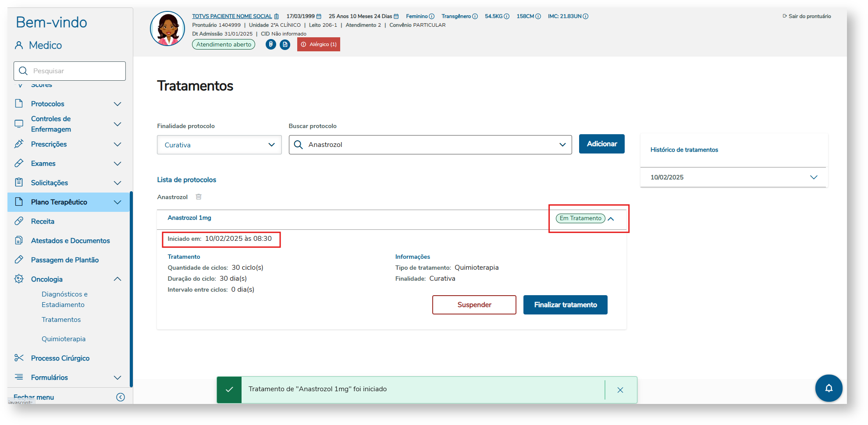Collapse the sidebar with the Fechar menu arrow
Image resolution: width=868 pixels, height=425 pixels.
(121, 397)
